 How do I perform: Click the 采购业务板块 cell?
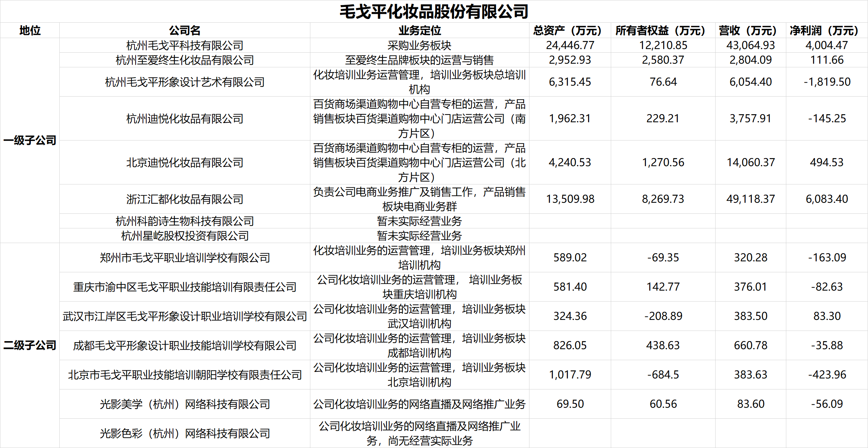420,45
